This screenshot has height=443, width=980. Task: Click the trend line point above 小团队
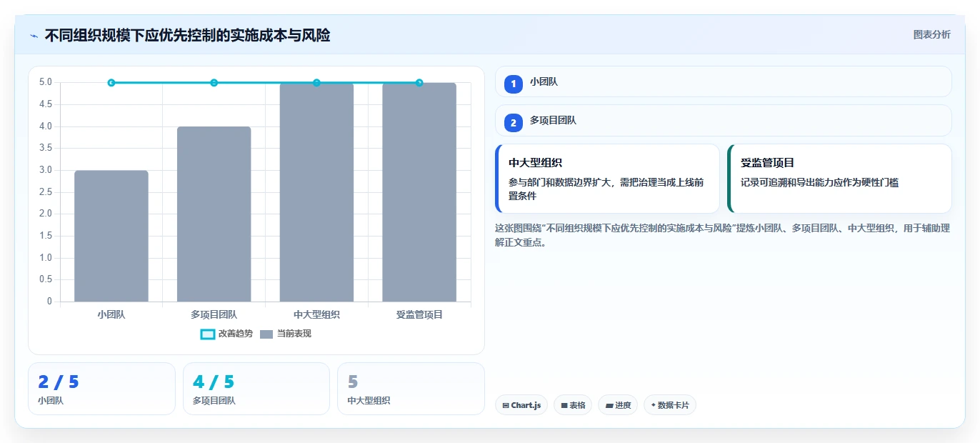pyautogui.click(x=111, y=83)
